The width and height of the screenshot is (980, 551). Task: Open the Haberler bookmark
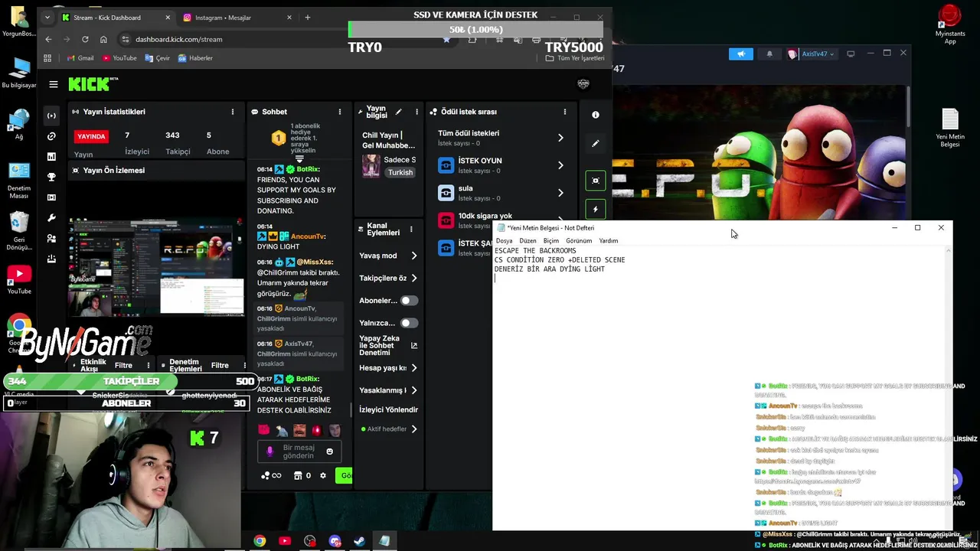(195, 58)
